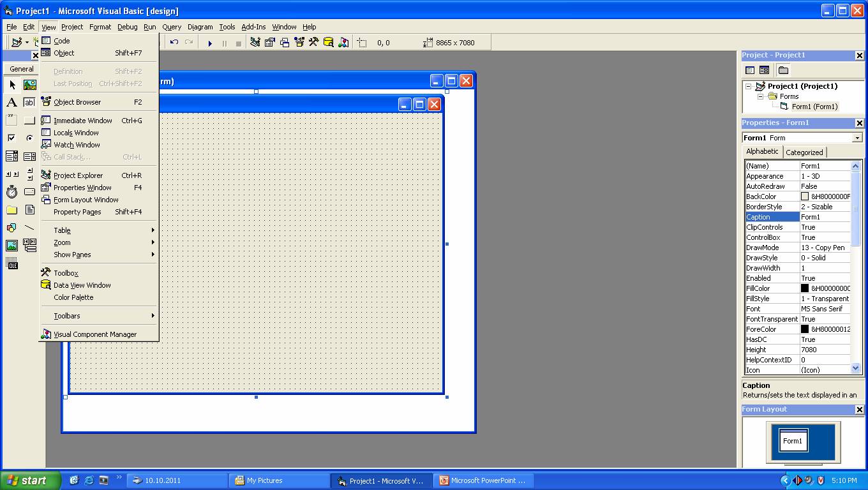Select the Label control tool
The image size is (868, 490).
(x=11, y=102)
